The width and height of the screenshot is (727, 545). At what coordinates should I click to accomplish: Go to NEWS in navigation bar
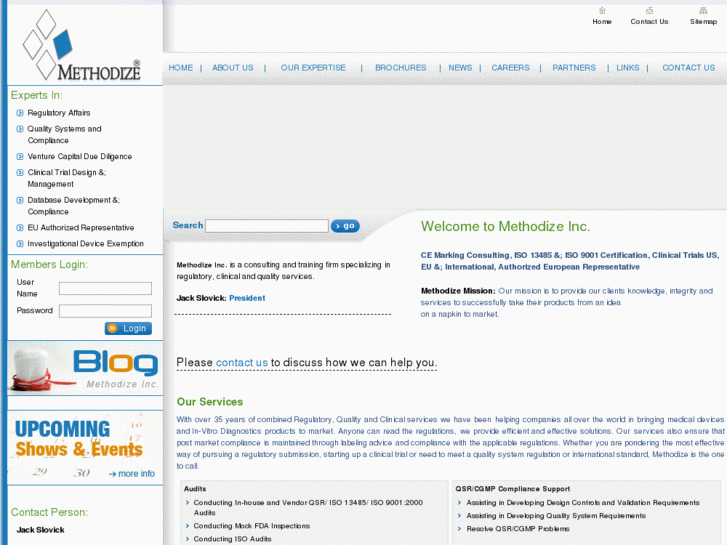(460, 68)
